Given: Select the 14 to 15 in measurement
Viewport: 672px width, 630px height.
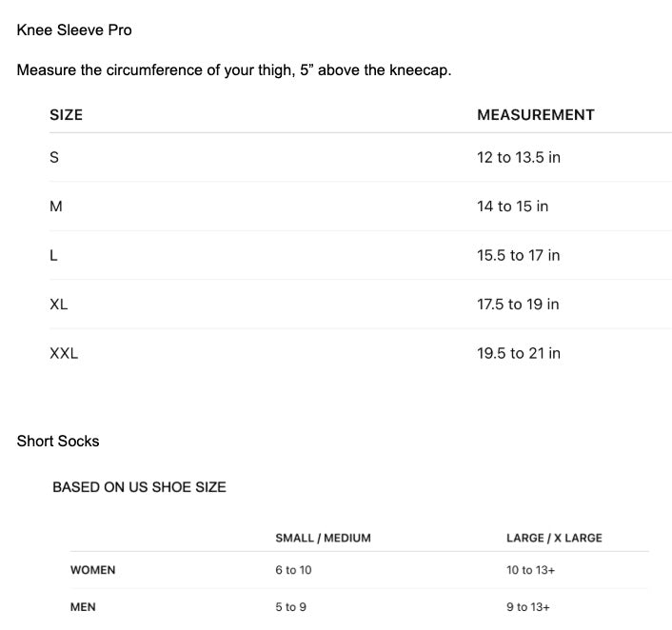Looking at the screenshot, I should (512, 207).
